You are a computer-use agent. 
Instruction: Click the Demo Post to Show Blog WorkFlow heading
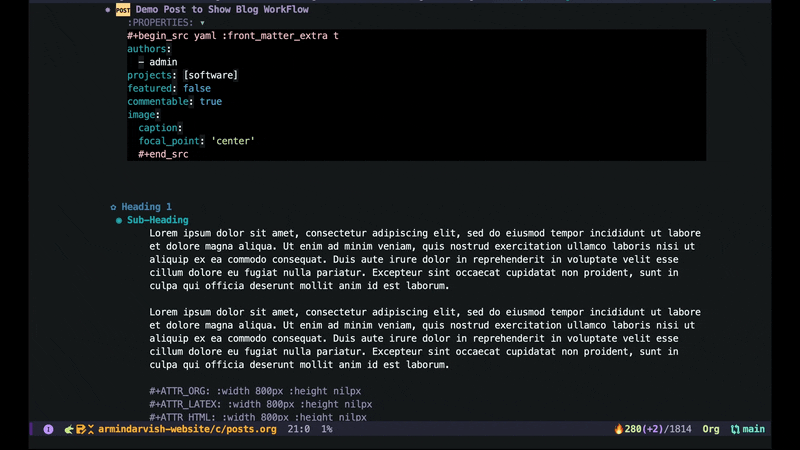coord(222,9)
